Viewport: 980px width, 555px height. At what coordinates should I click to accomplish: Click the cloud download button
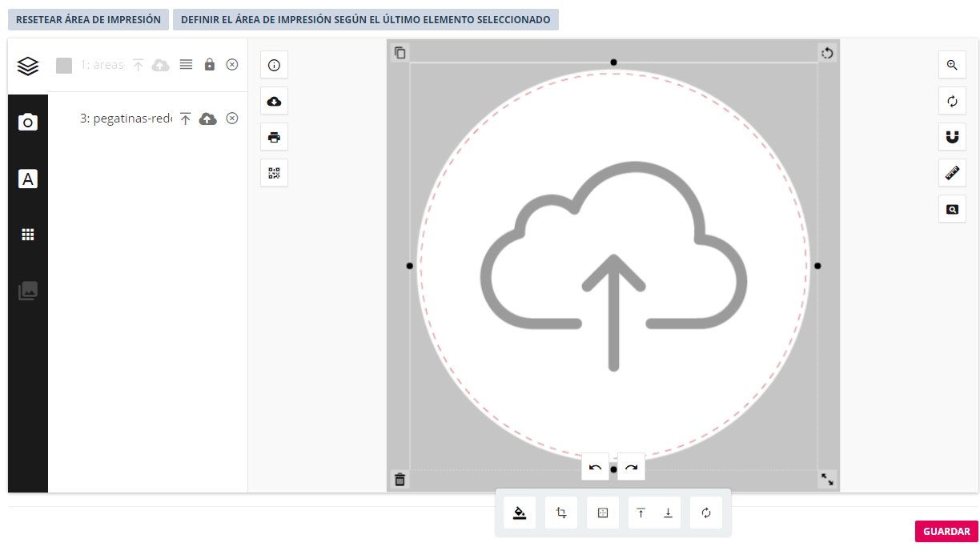pyautogui.click(x=274, y=101)
